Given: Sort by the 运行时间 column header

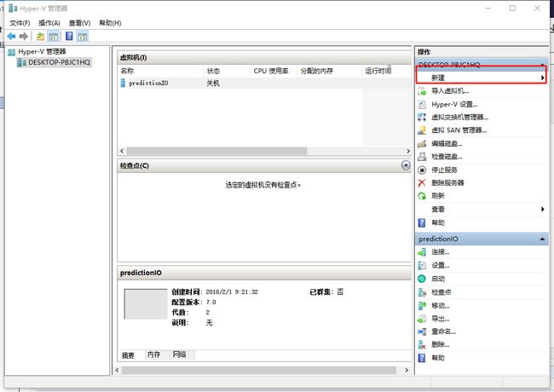Looking at the screenshot, I should [387, 71].
